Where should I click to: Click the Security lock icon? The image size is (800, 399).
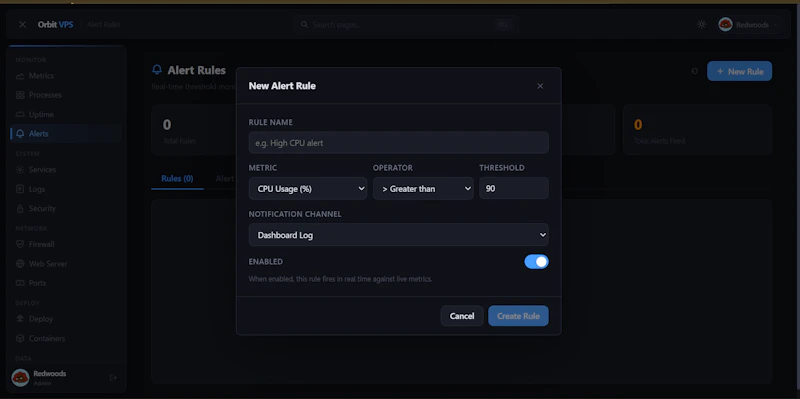[x=20, y=208]
